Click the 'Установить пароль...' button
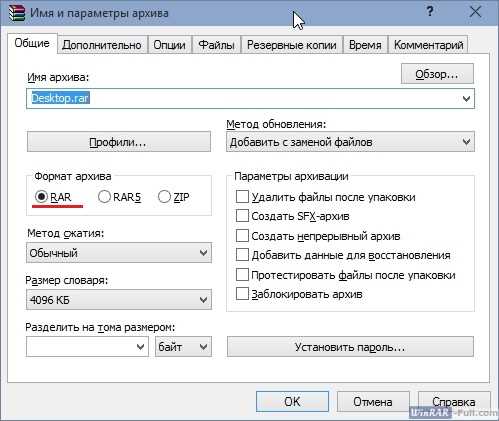Screen dimensions: 499x421 [x=350, y=347]
